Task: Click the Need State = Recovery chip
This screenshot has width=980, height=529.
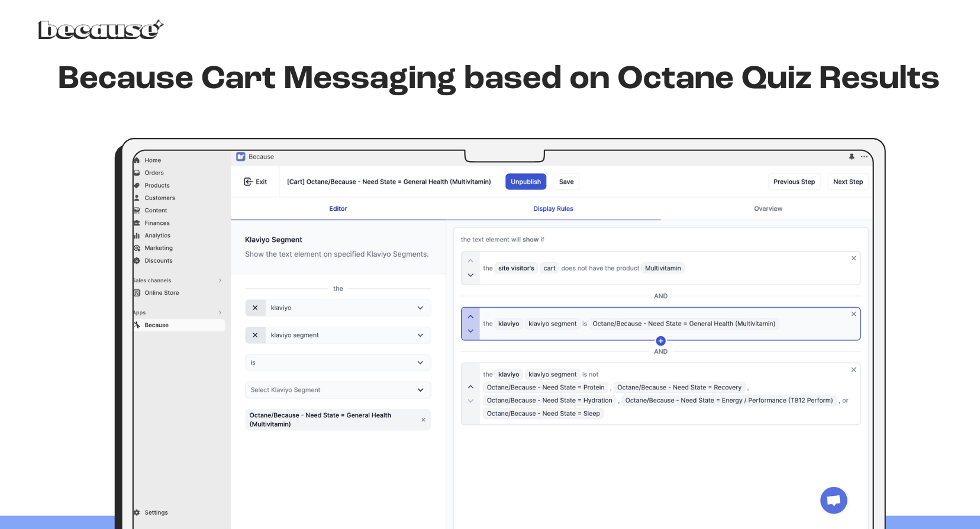Action: pos(679,388)
